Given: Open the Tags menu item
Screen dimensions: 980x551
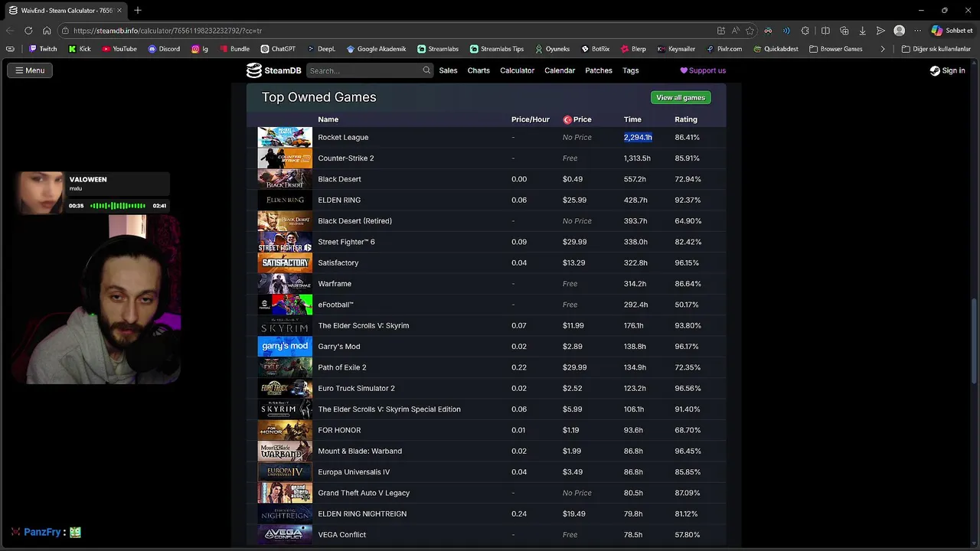Looking at the screenshot, I should click(631, 70).
